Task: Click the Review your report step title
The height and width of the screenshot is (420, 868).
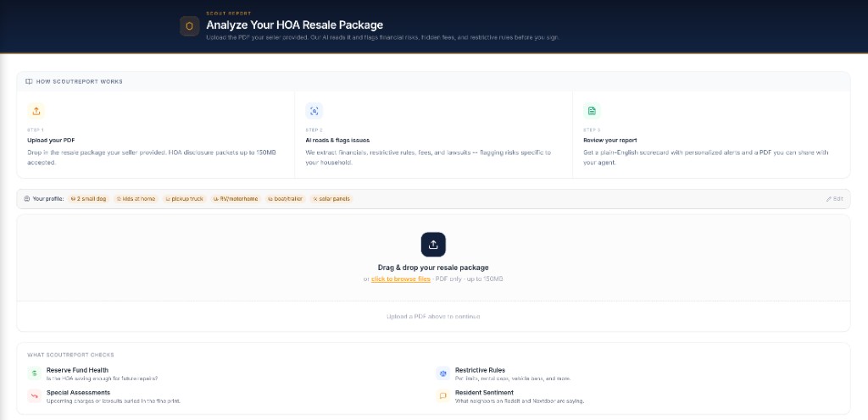Action: coord(610,141)
